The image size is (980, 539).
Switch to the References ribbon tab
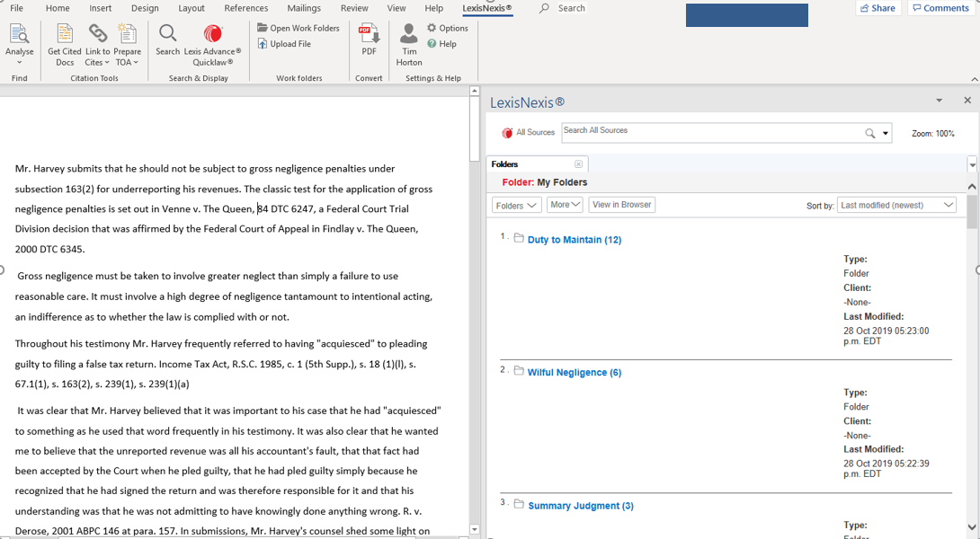pyautogui.click(x=245, y=8)
